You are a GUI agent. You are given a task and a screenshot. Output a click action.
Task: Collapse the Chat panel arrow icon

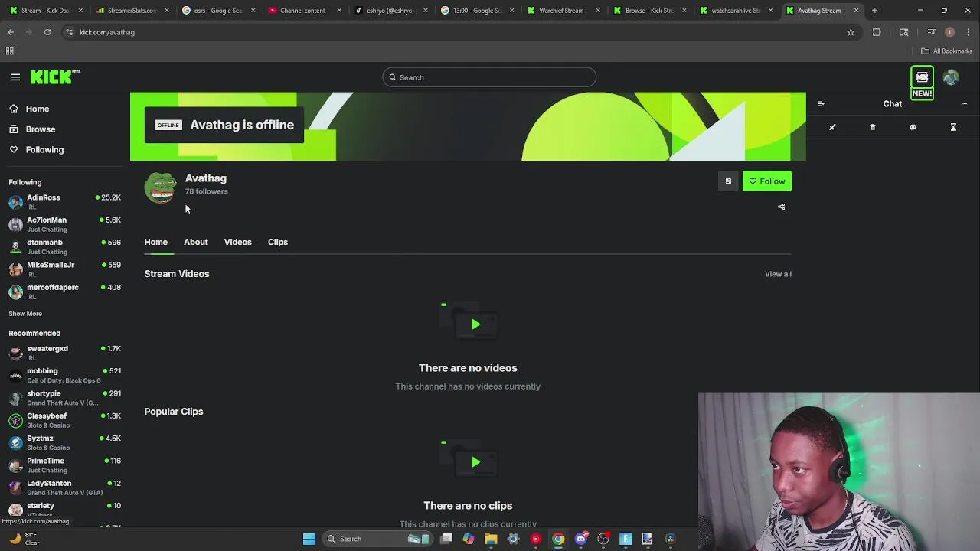point(821,104)
